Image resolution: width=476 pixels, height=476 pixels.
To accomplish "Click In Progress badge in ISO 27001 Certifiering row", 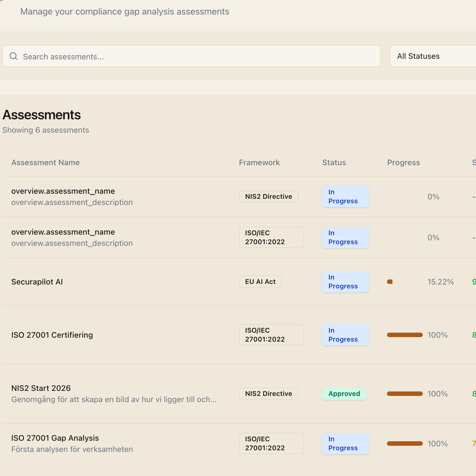I will 346,335.
